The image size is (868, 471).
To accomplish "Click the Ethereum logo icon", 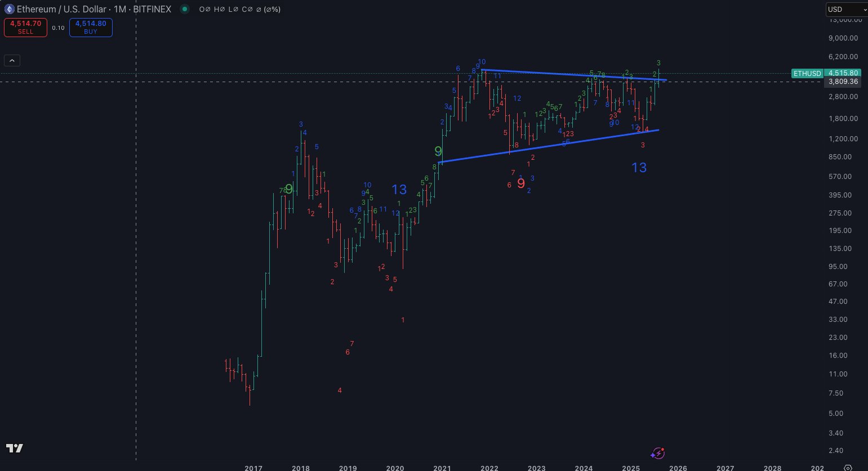I will (8, 9).
